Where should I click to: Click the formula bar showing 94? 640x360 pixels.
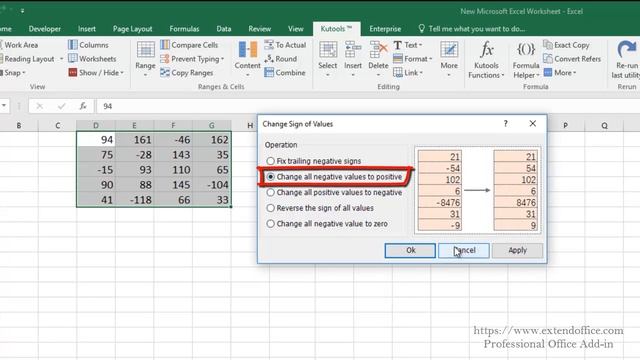367,106
